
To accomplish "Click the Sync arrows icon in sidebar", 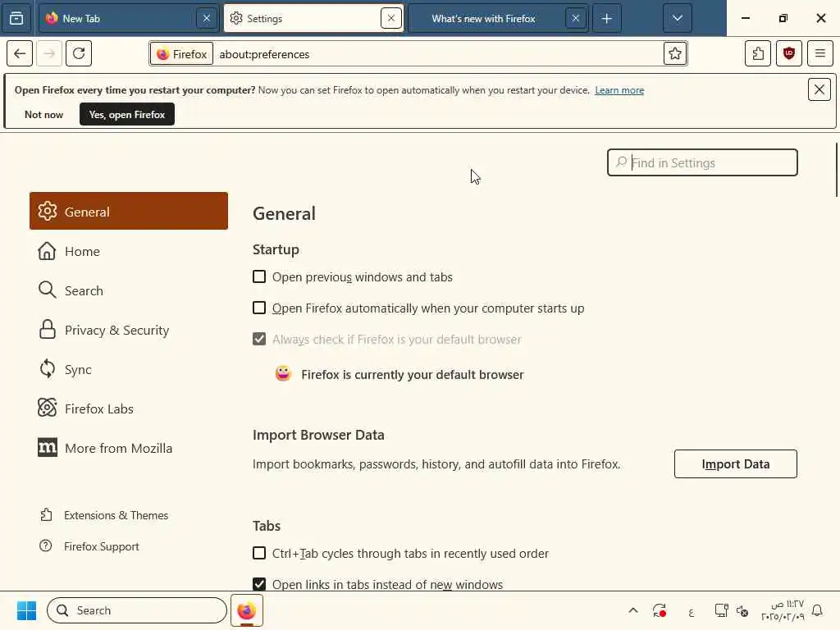I will tap(47, 368).
